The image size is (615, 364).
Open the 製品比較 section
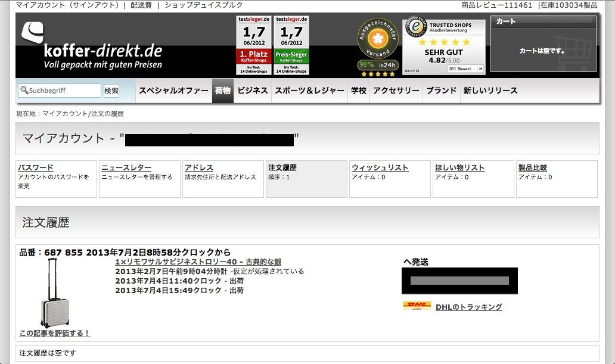click(x=557, y=179)
